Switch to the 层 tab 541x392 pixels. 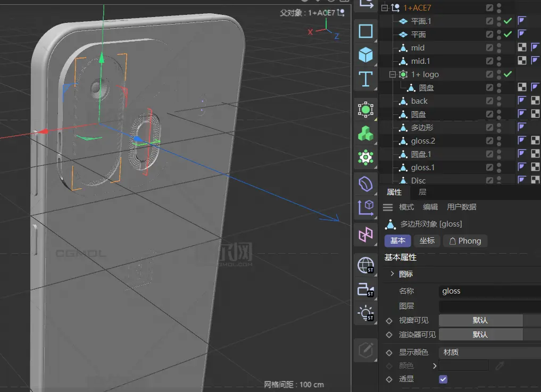[x=422, y=192]
